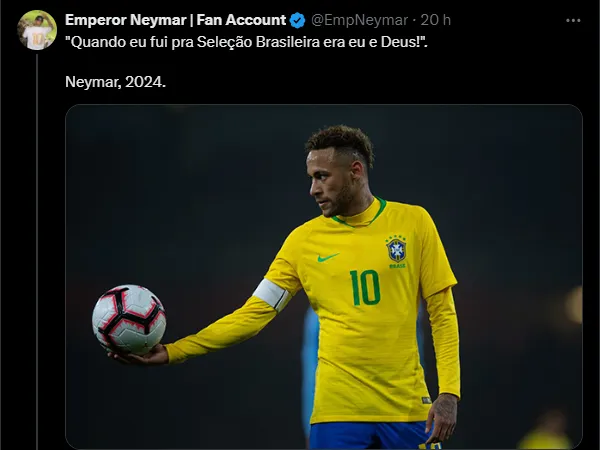Click the blurred light on photo's right edge
The height and width of the screenshot is (450, 600).
pyautogui.click(x=573, y=305)
